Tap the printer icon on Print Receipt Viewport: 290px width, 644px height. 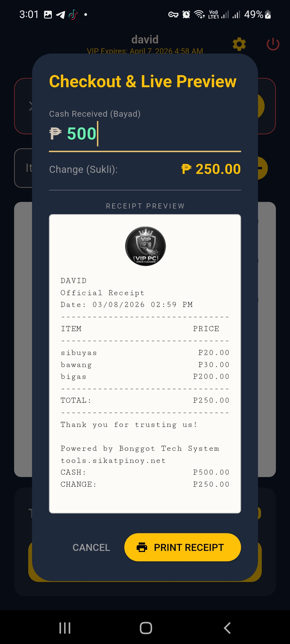point(142,547)
